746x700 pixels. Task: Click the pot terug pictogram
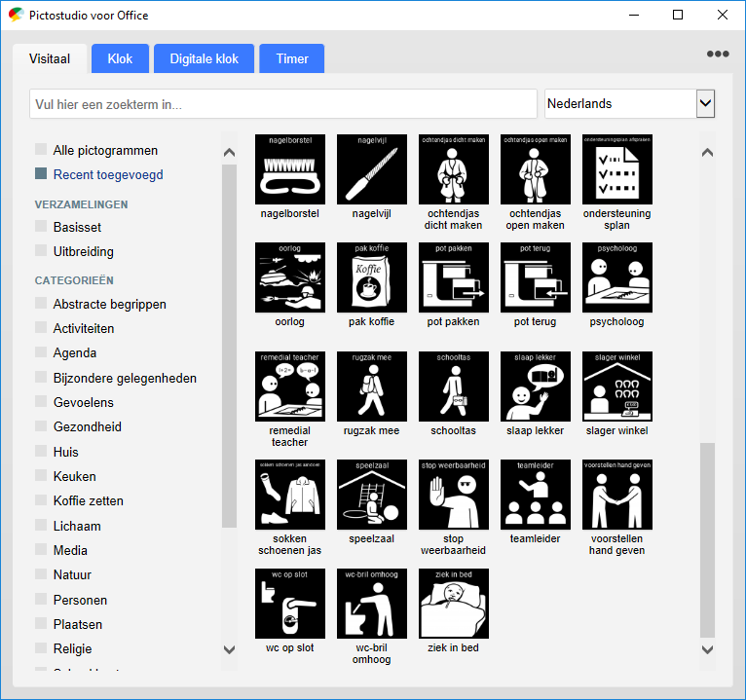pos(536,277)
